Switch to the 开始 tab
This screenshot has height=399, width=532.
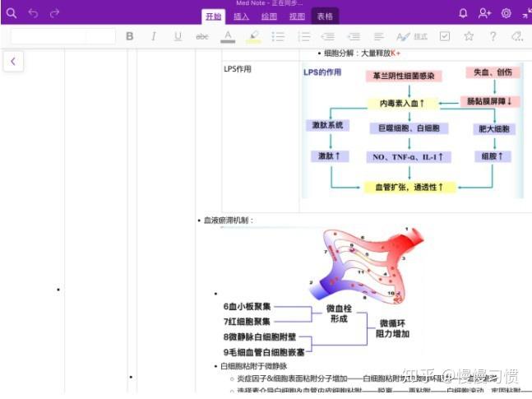pos(214,16)
